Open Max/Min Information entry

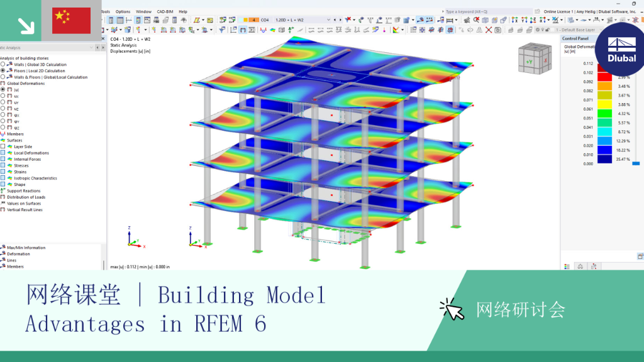[26, 248]
